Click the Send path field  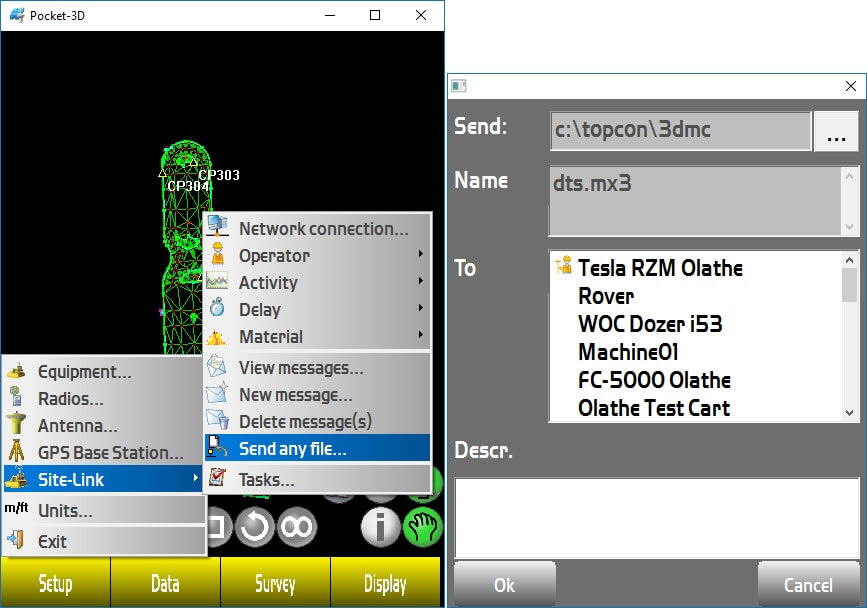[x=681, y=130]
